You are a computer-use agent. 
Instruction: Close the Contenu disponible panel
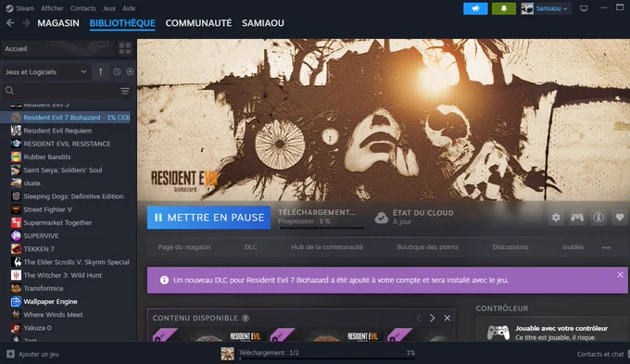(x=447, y=318)
